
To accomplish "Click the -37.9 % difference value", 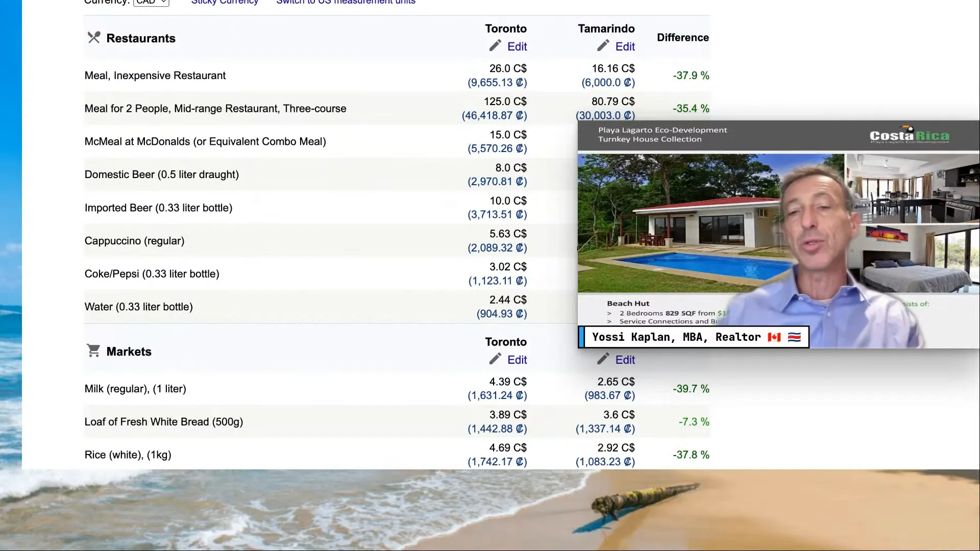I will 691,76.
